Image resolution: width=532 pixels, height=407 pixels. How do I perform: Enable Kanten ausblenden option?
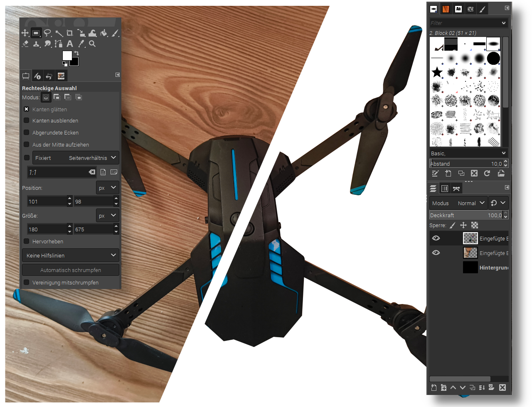(x=27, y=120)
